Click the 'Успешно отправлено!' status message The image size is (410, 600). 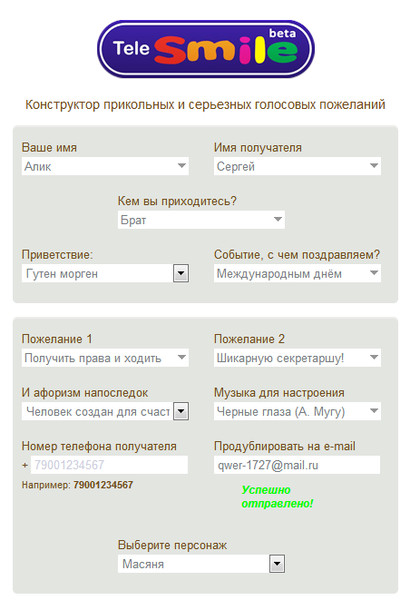pos(277,497)
